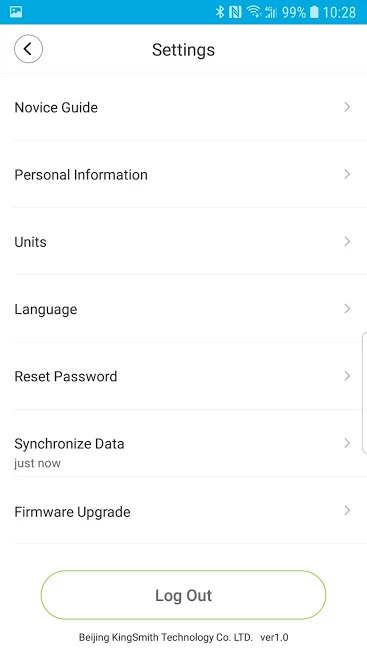Tap the 10:28 clock in status bar
Screen dimensions: 367x652
pyautogui.click(x=339, y=12)
